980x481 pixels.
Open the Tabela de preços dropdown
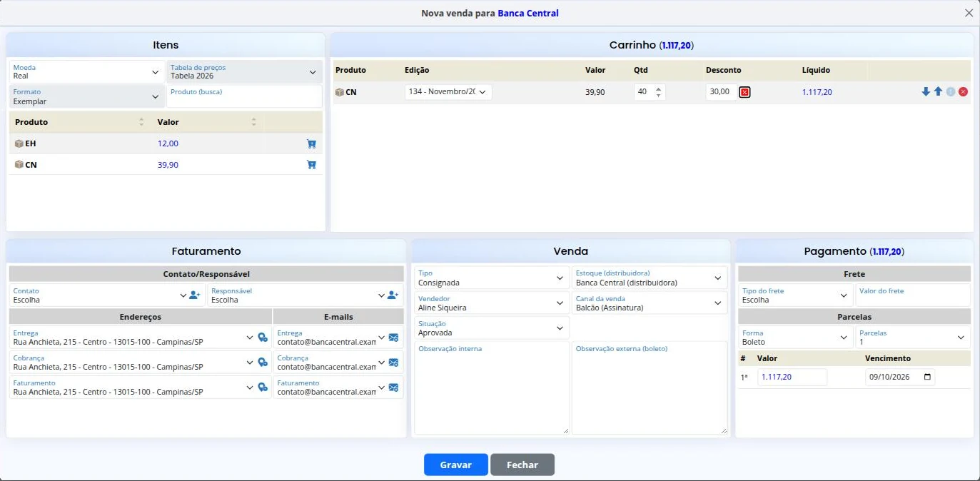coord(243,72)
